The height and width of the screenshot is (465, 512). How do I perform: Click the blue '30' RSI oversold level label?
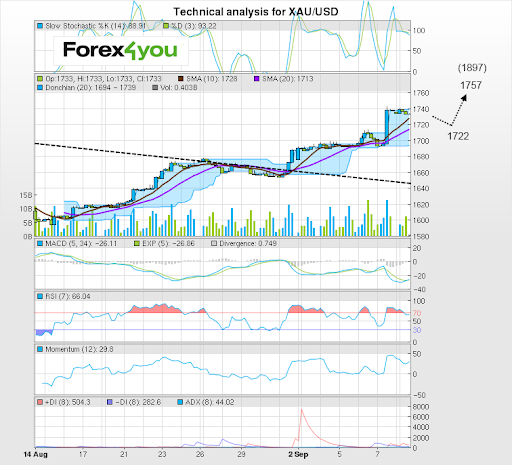click(417, 330)
